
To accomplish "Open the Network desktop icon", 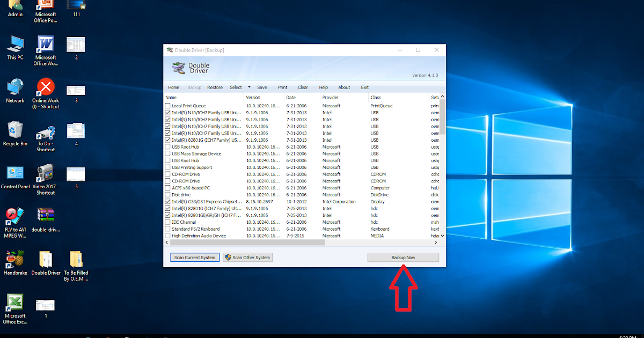I will coord(15,91).
